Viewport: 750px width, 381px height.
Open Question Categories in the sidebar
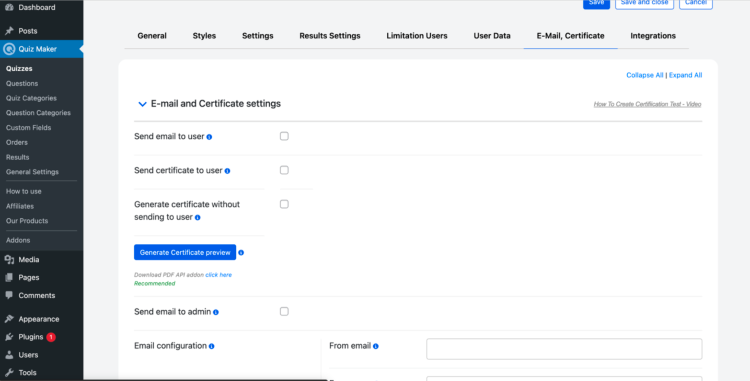(x=38, y=113)
